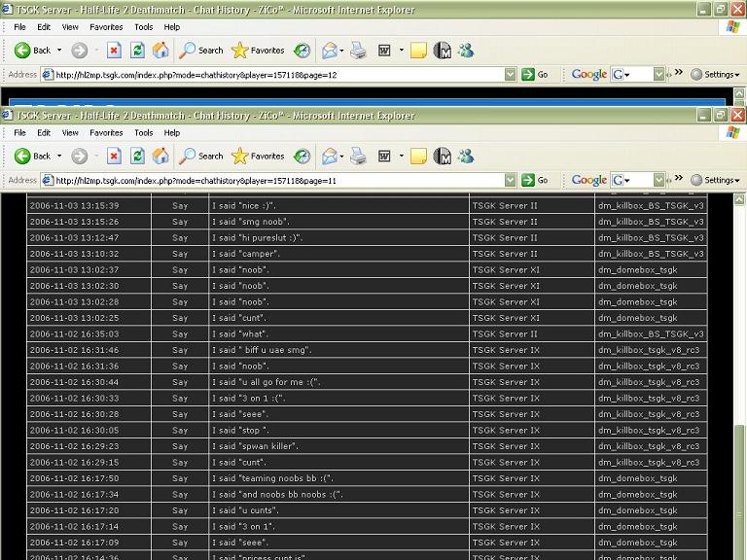The height and width of the screenshot is (560, 747).
Task: Click Home icon in back page=12 window
Action: (160, 50)
